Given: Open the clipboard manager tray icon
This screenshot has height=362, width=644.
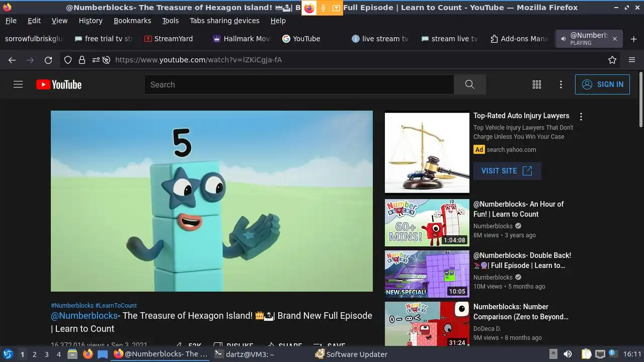Looking at the screenshot, I should [x=586, y=354].
